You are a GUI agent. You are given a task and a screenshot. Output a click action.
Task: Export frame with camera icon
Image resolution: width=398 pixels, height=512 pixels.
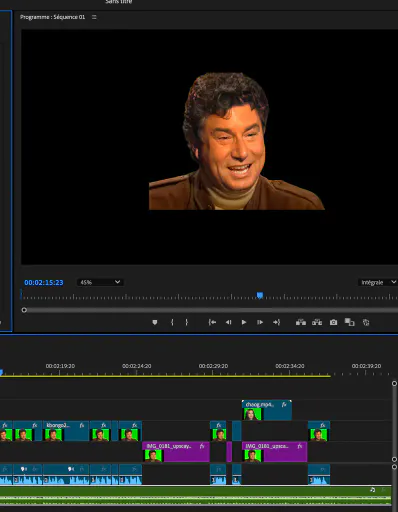[x=333, y=322]
